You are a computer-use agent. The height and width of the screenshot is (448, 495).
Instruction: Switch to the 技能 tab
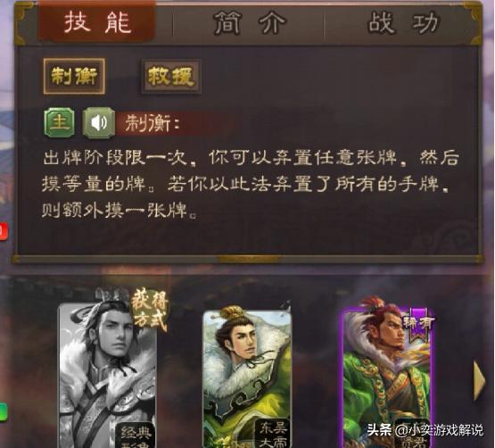(x=96, y=22)
